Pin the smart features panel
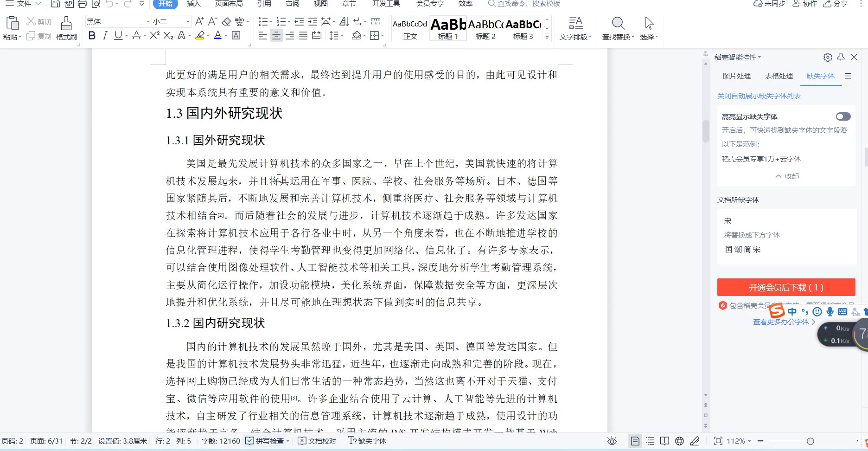This screenshot has height=451, width=868. 841,57
